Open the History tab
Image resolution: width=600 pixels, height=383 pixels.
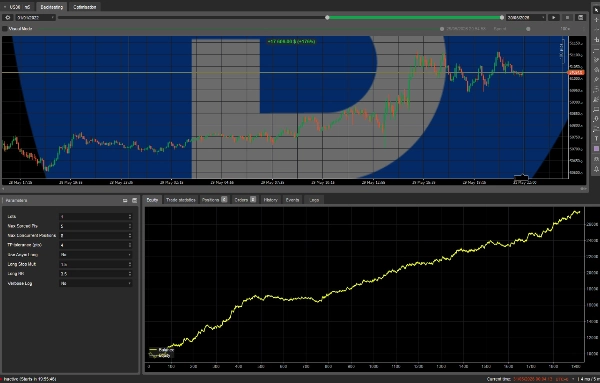pos(270,200)
